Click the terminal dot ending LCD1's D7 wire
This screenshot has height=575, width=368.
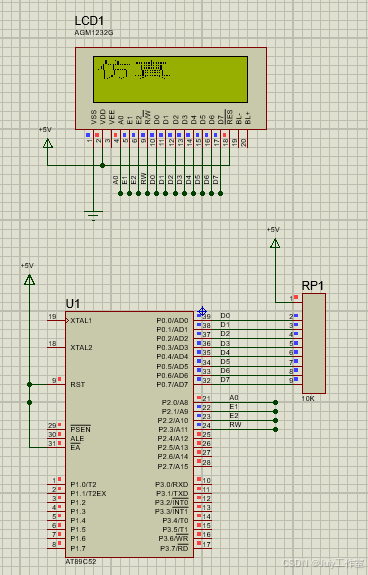[220, 193]
